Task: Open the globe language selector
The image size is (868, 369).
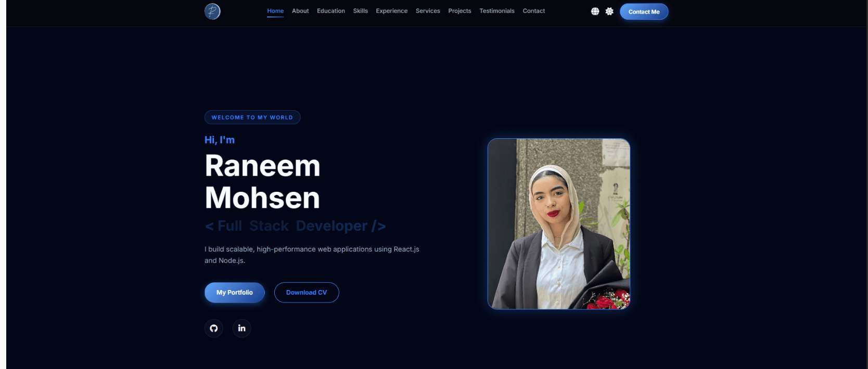Action: (595, 11)
